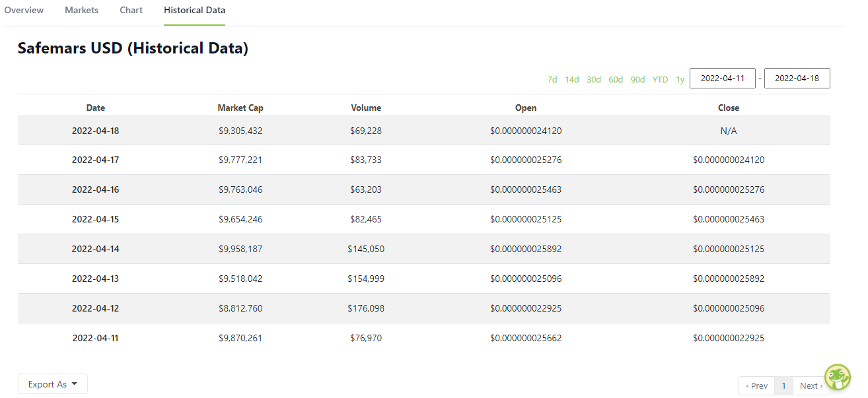Click volume value $145,050
Screen dimensions: 868x398
366,249
